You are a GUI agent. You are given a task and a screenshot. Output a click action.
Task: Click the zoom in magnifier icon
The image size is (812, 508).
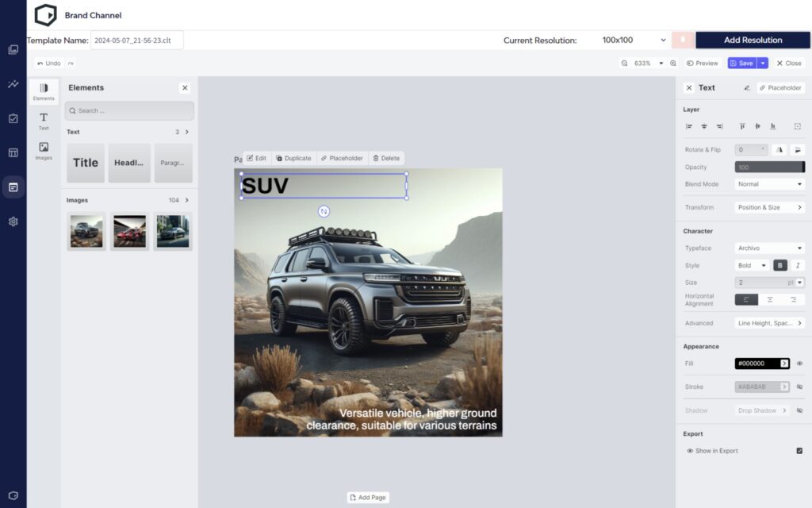click(x=673, y=63)
